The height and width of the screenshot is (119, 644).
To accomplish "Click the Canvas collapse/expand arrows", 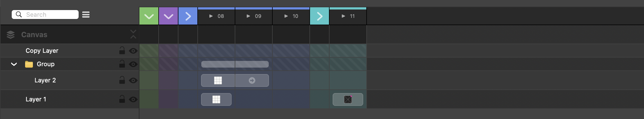I will 133,34.
